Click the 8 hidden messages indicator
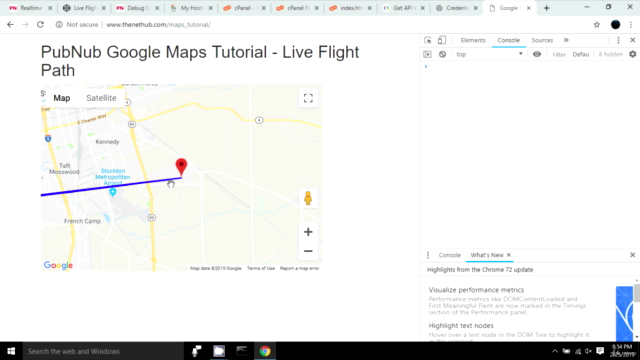640x360 pixels. coord(611,54)
